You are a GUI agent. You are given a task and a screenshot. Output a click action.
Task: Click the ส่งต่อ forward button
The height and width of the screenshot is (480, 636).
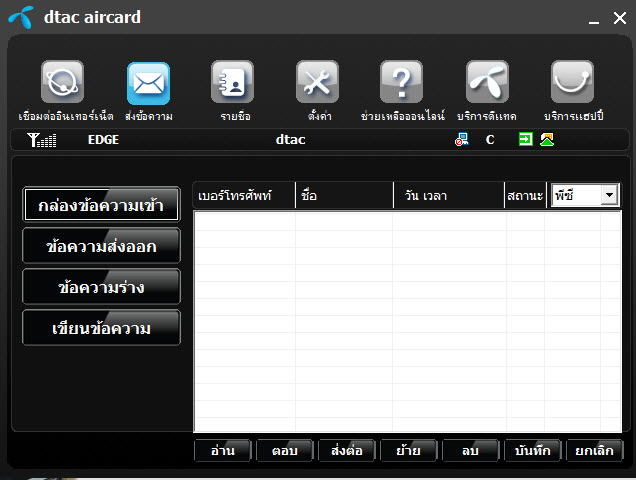click(x=347, y=451)
